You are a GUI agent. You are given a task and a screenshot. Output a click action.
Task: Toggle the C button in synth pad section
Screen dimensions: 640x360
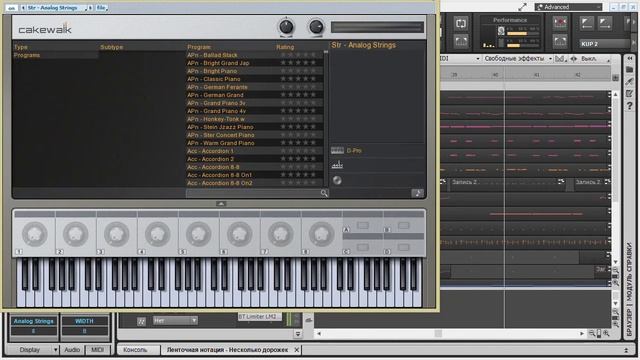pyautogui.click(x=362, y=247)
